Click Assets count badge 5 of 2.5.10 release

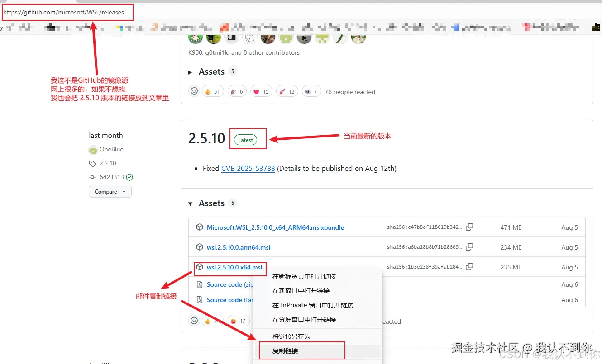click(233, 203)
